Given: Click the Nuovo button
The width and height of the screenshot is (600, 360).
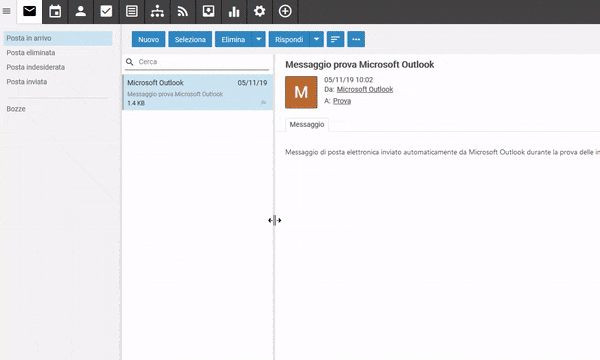Looking at the screenshot, I should pyautogui.click(x=148, y=39).
